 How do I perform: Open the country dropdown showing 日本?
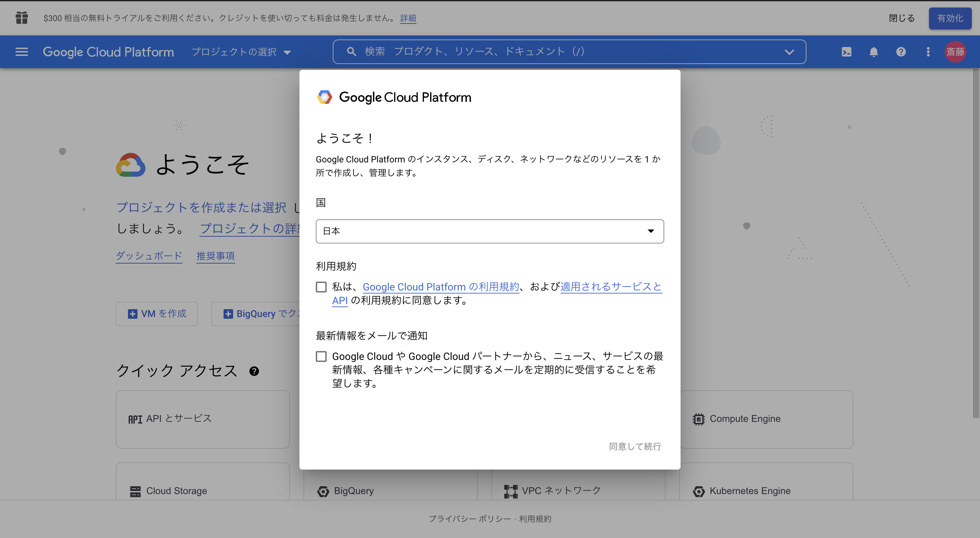[490, 231]
